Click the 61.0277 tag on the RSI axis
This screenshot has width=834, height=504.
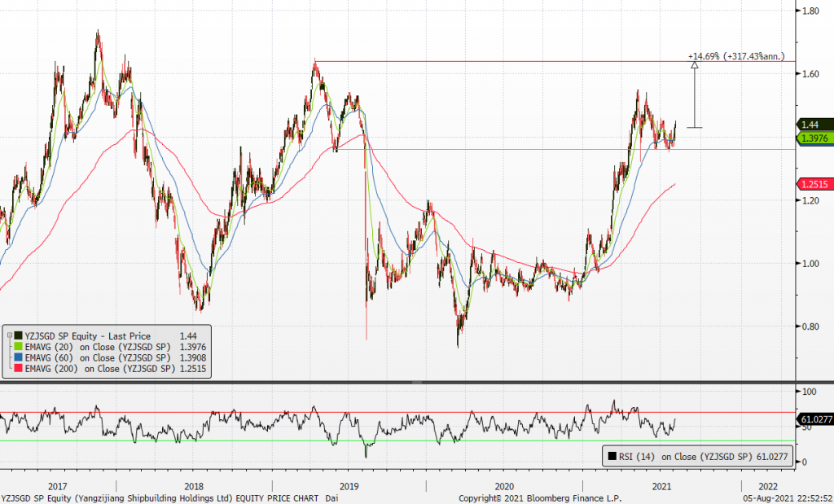click(814, 419)
